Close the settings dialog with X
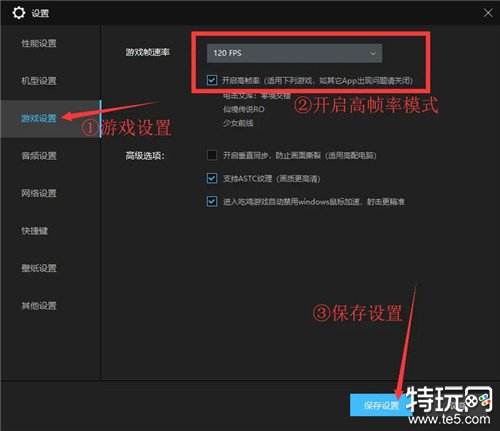This screenshot has height=431, width=500. tap(488, 13)
